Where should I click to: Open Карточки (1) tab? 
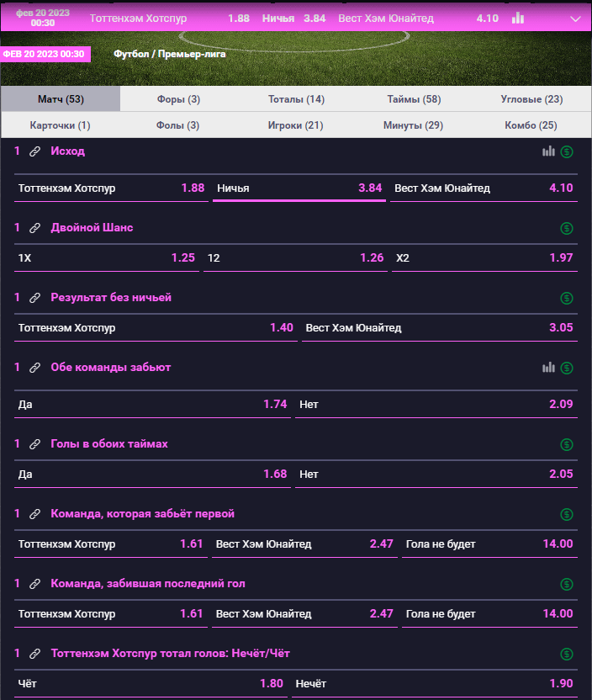[61, 125]
